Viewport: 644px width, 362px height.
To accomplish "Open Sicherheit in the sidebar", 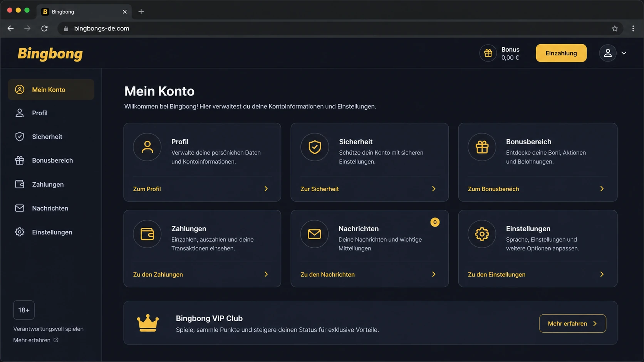I will pyautogui.click(x=51, y=137).
